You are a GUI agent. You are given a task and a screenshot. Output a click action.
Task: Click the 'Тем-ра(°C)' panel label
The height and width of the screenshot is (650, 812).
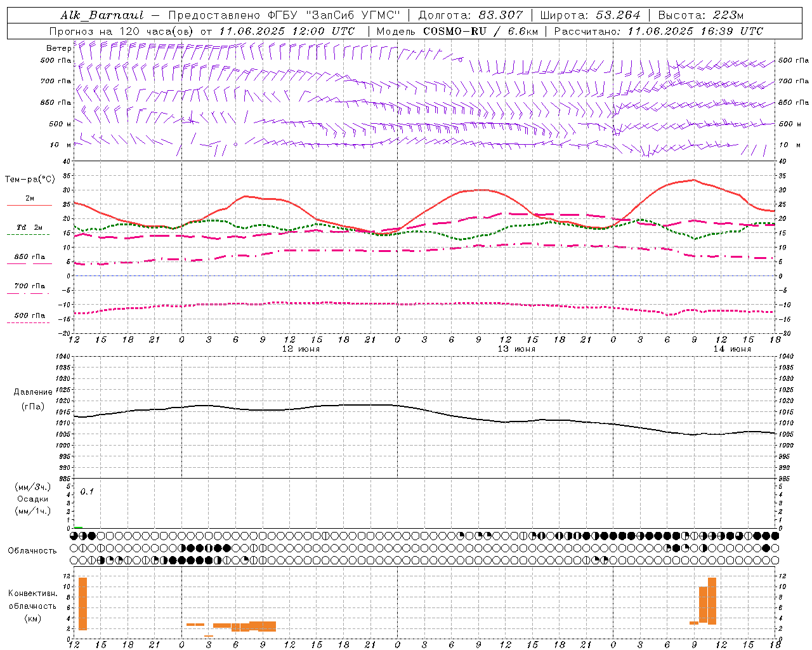point(30,180)
